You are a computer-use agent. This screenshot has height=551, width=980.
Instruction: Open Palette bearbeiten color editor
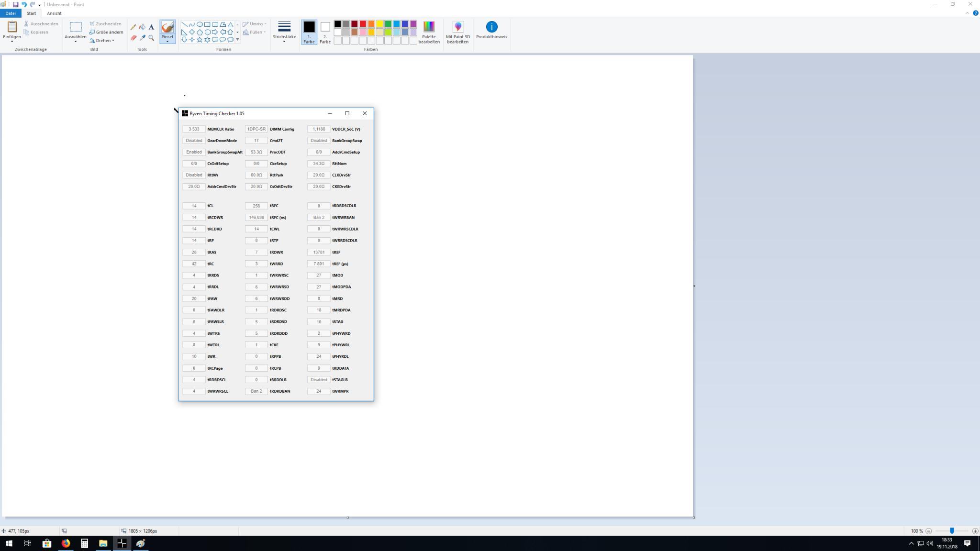click(429, 32)
